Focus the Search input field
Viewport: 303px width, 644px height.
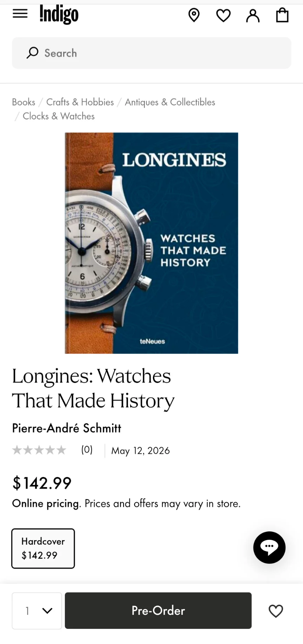(151, 53)
